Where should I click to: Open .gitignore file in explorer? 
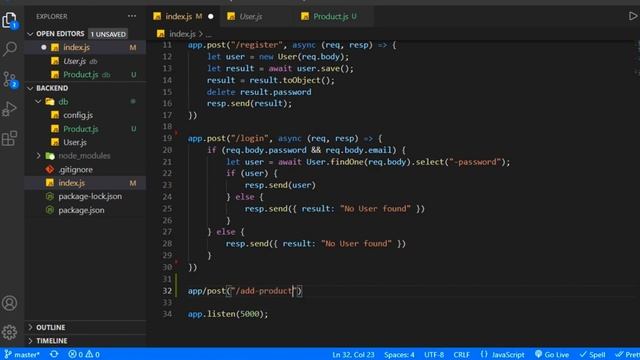[x=85, y=169]
